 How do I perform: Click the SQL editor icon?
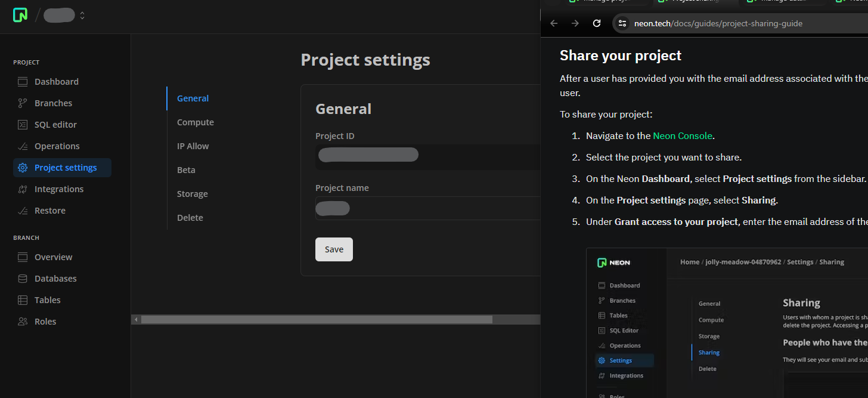click(23, 125)
